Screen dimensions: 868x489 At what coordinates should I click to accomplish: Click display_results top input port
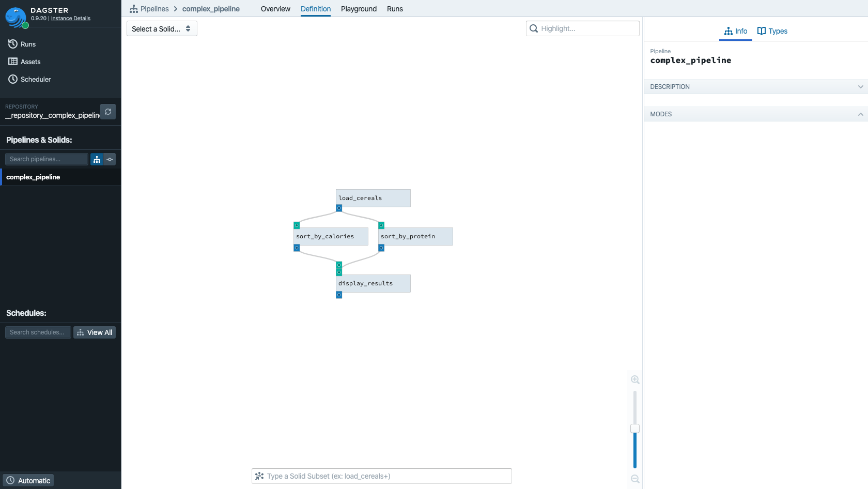tap(339, 265)
